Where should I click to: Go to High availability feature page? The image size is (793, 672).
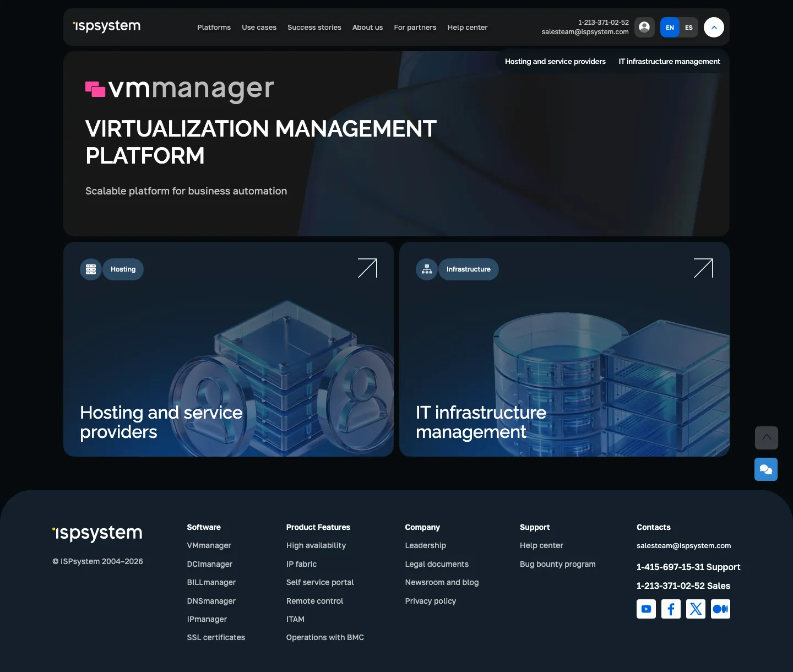[x=316, y=545]
